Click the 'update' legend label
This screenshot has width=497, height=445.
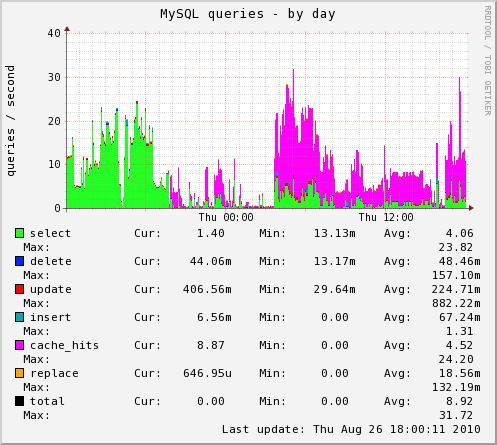[51, 290]
